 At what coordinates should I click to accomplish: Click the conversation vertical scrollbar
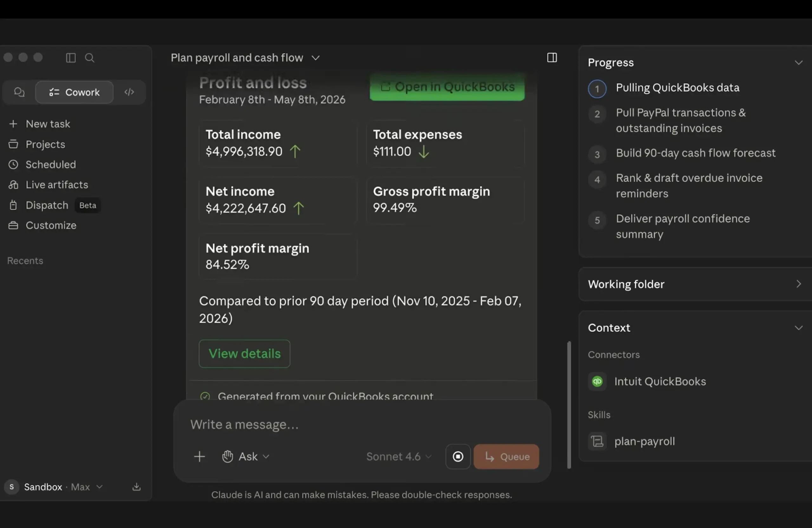point(569,405)
